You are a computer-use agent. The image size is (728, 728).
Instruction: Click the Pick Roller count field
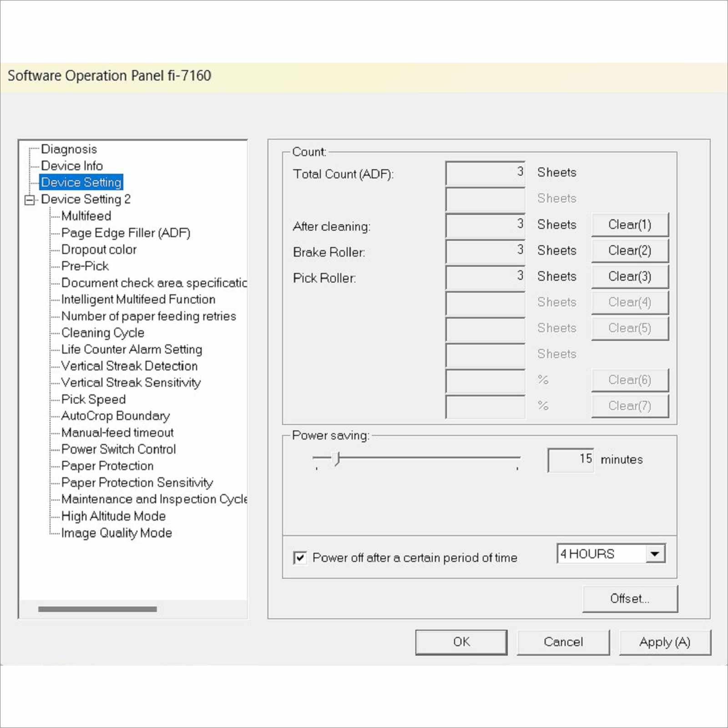coord(485,277)
